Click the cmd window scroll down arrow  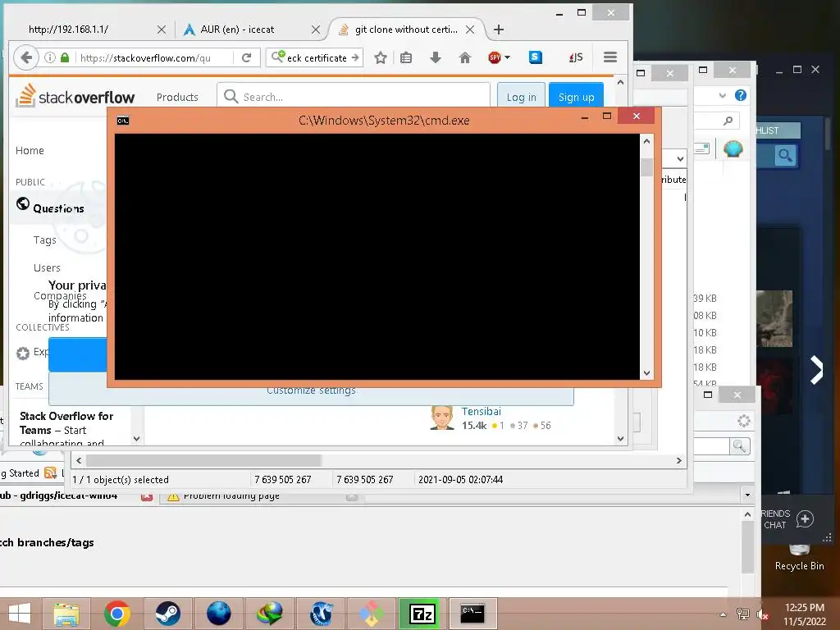tap(646, 373)
